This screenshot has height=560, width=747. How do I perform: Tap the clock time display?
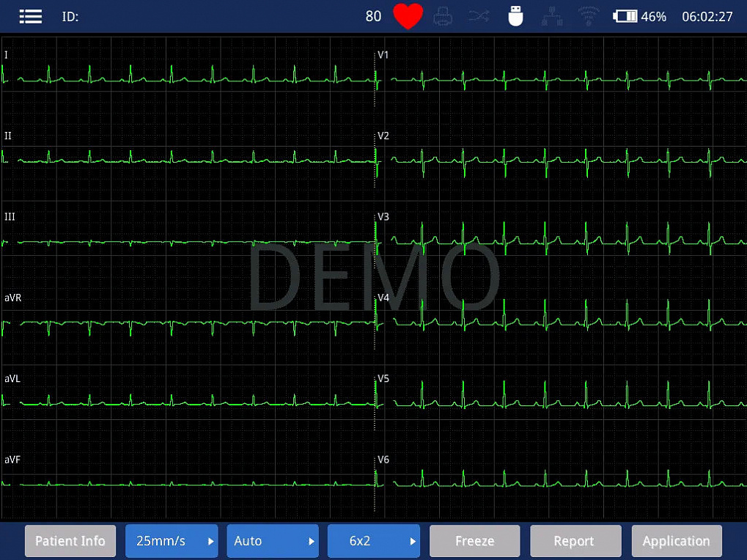707,17
